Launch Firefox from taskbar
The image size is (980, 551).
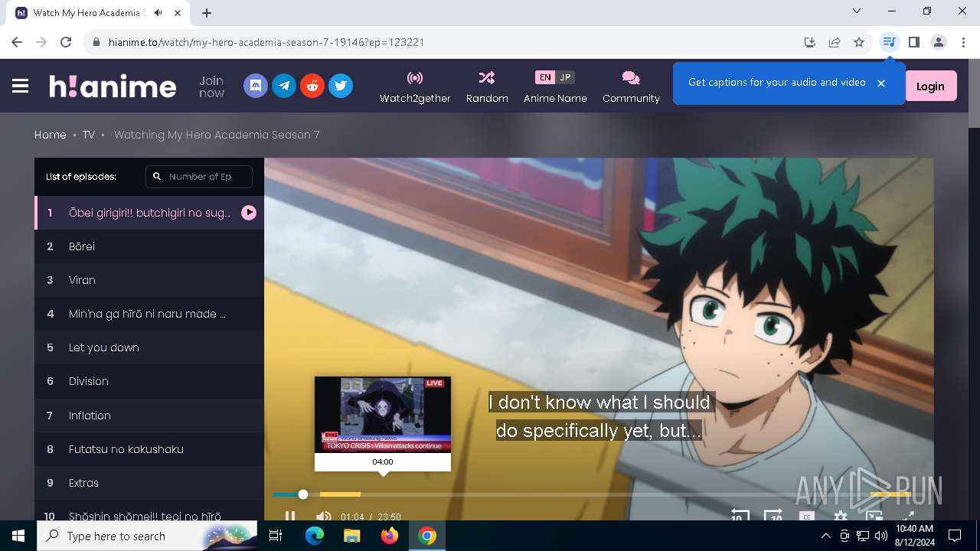(389, 536)
